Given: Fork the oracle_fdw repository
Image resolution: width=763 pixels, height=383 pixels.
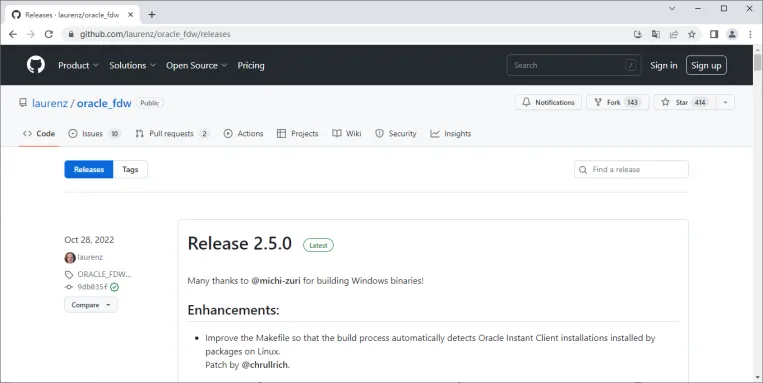Looking at the screenshot, I should click(618, 102).
